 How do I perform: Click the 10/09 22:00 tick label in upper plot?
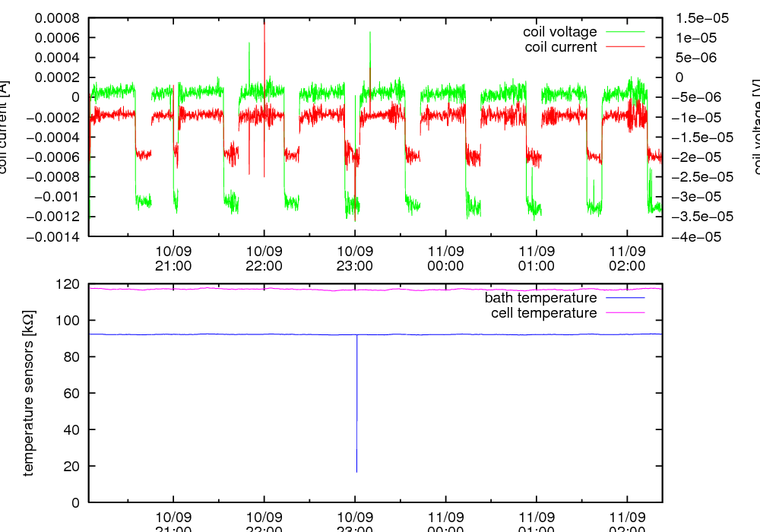tap(264, 258)
